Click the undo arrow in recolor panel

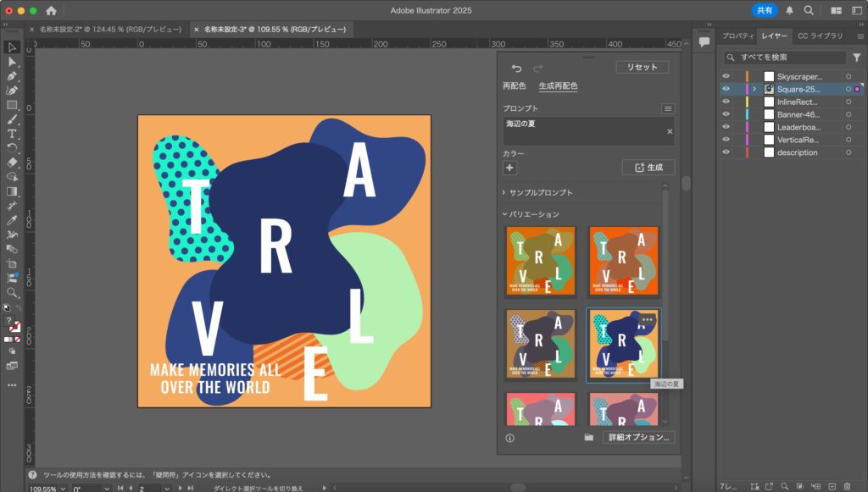[517, 68]
